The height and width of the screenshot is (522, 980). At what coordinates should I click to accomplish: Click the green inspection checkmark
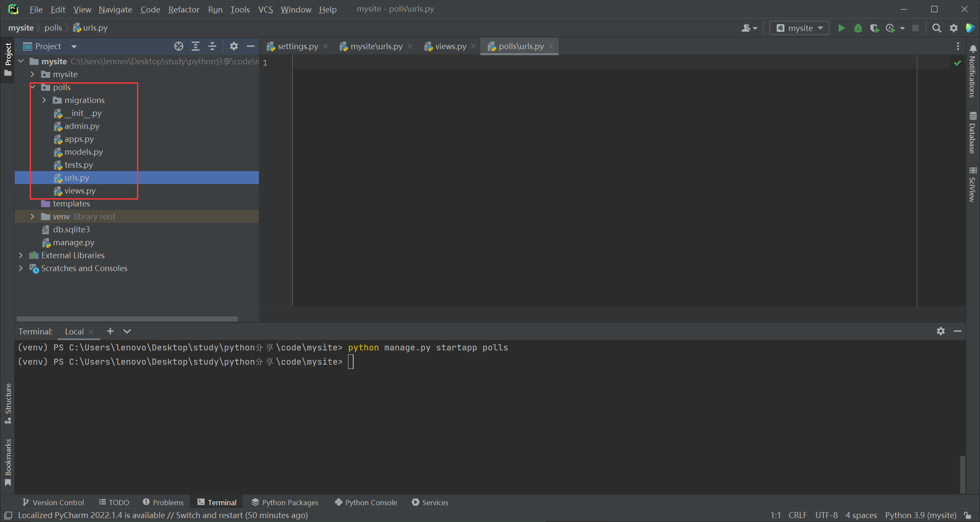coord(957,63)
